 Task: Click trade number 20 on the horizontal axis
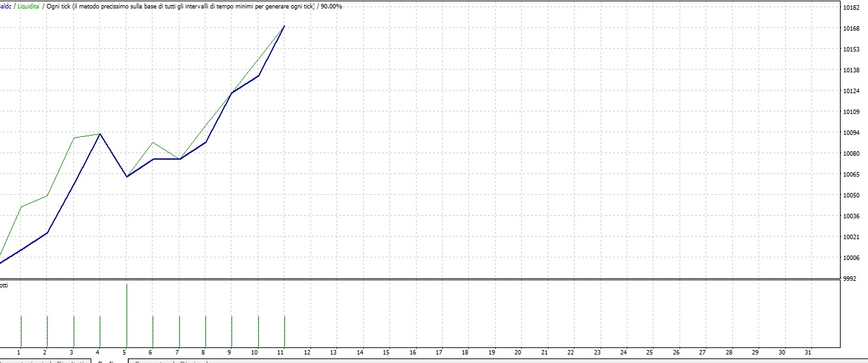518,352
